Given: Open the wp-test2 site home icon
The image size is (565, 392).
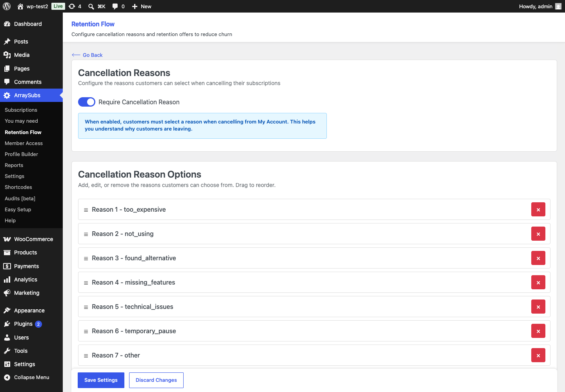Looking at the screenshot, I should pos(20,6).
